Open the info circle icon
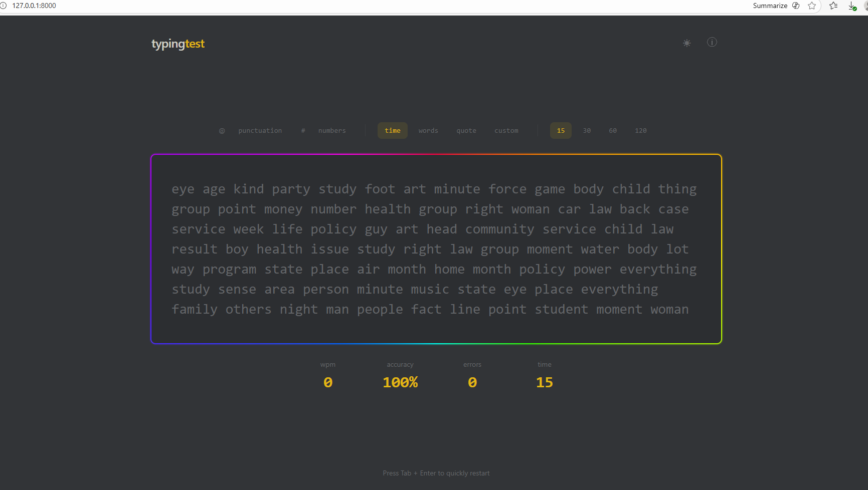The width and height of the screenshot is (868, 490). [712, 43]
